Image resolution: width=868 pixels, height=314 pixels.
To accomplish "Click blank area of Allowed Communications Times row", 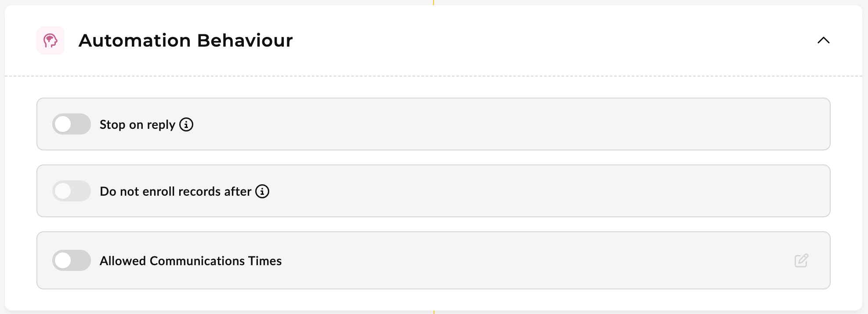I will [527, 260].
